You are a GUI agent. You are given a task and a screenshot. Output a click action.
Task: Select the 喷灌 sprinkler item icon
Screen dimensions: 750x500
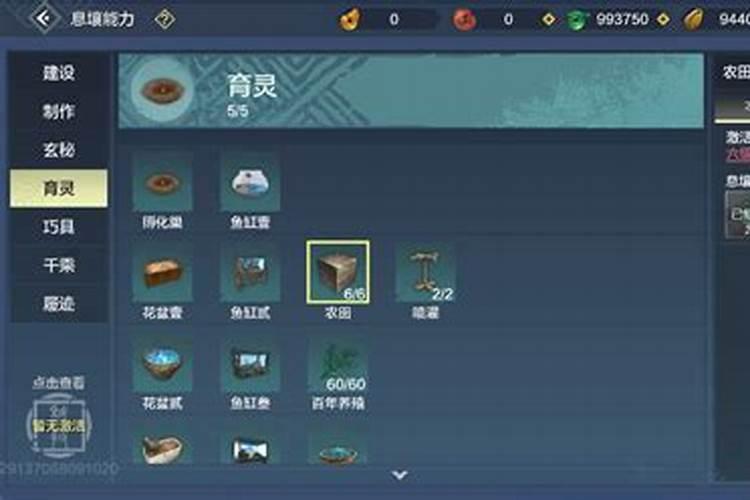[425, 272]
